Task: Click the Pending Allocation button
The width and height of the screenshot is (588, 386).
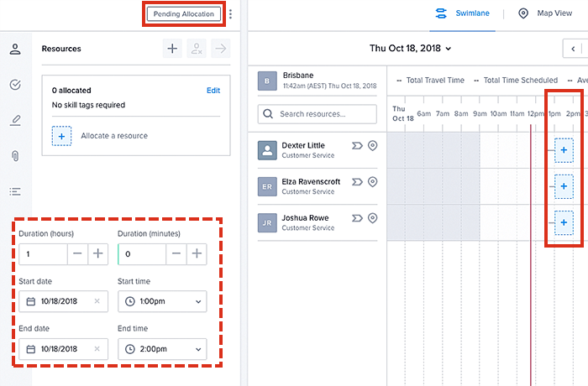Action: [x=185, y=14]
